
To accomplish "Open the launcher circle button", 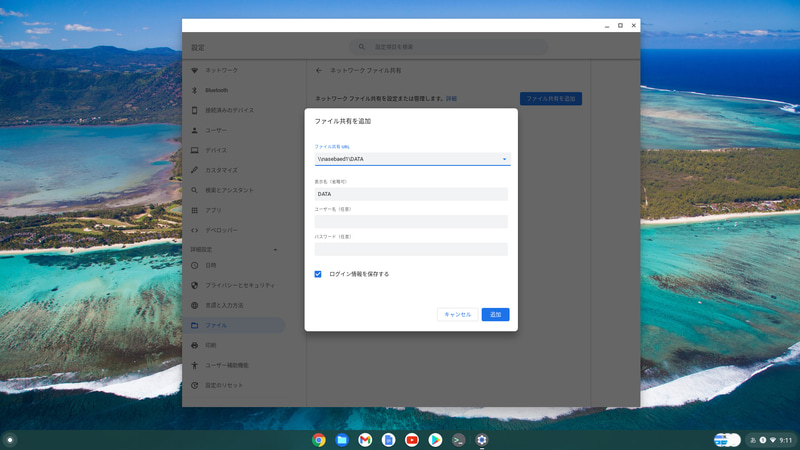I will [x=10, y=440].
